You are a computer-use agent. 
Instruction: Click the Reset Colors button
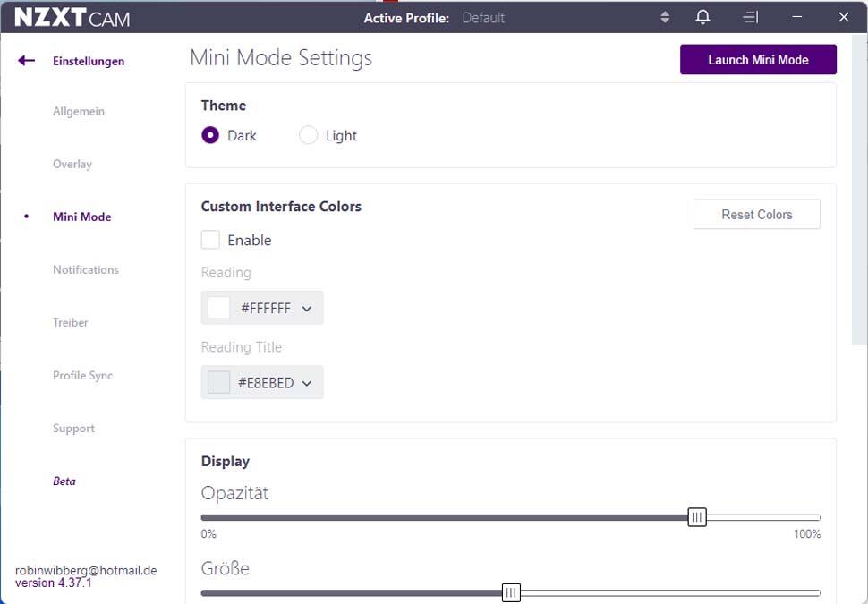click(757, 214)
